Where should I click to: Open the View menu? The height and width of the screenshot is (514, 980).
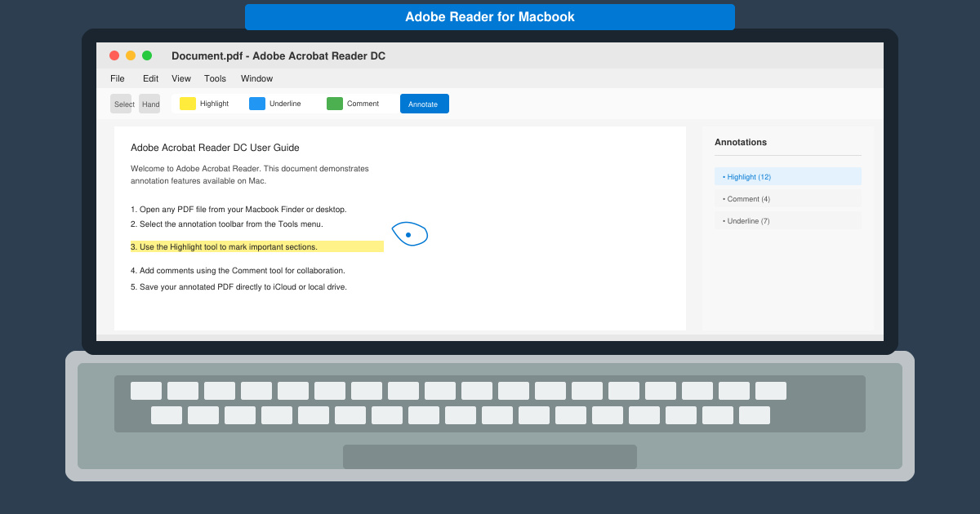click(181, 78)
